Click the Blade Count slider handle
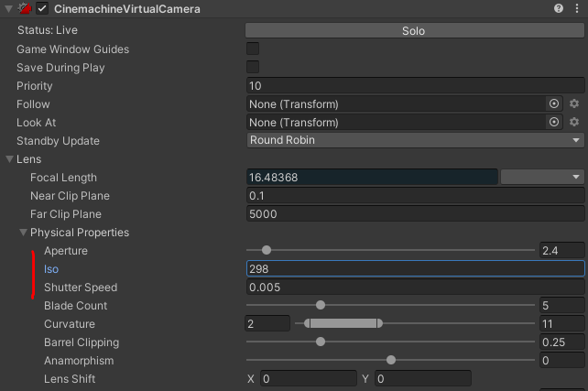The height and width of the screenshot is (391, 588). click(321, 305)
